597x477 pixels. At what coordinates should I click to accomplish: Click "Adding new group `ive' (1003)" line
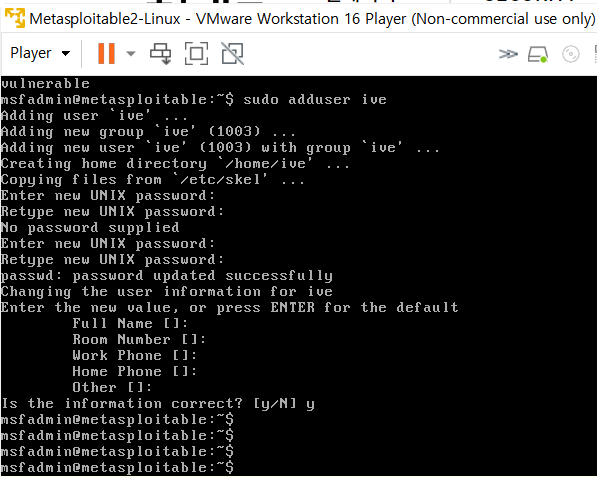point(148,132)
